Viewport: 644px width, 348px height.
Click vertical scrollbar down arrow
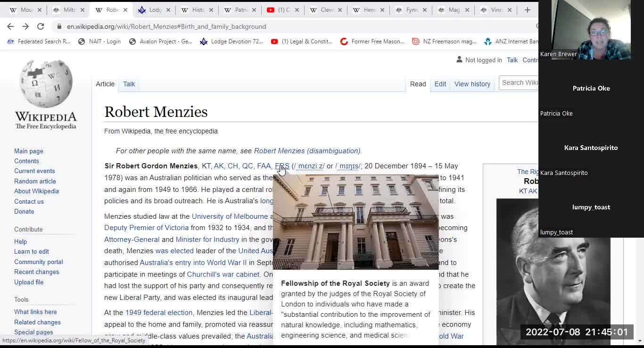click(x=640, y=340)
